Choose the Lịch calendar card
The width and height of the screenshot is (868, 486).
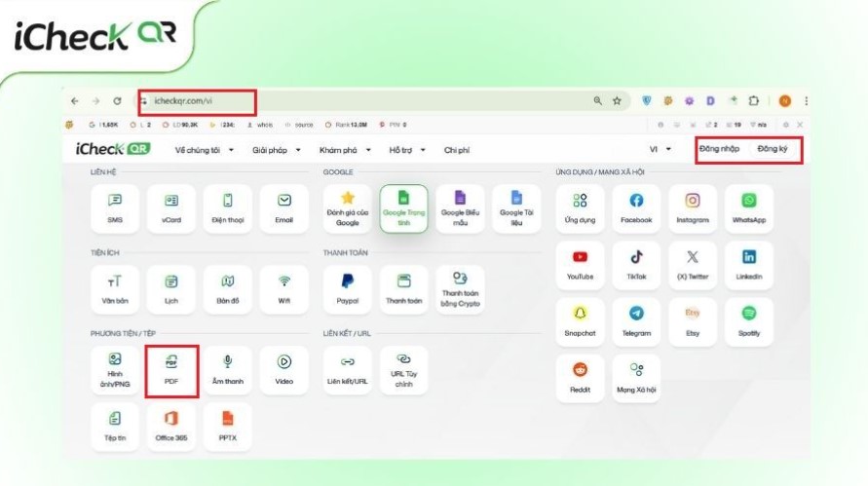click(171, 289)
